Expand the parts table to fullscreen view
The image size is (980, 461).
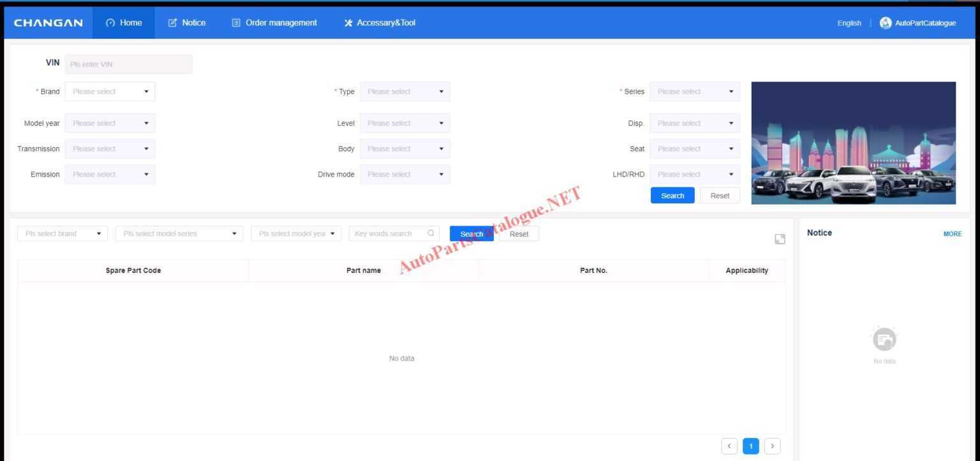coord(780,238)
